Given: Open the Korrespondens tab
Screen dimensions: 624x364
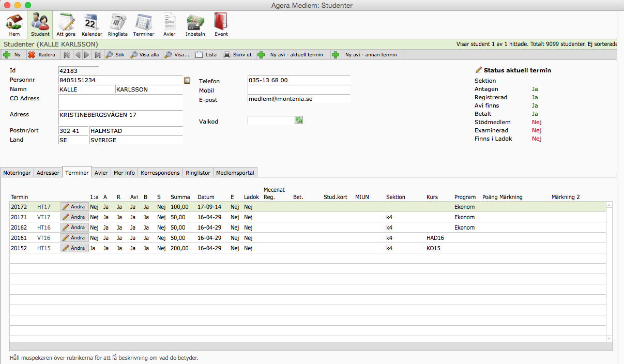Looking at the screenshot, I should [161, 173].
